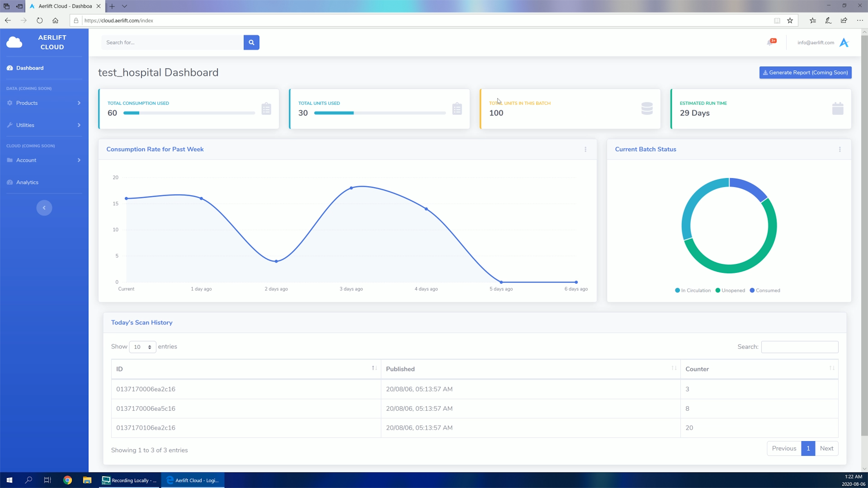Viewport: 868px width, 488px height.
Task: Click the scan history Search input
Action: 800,347
